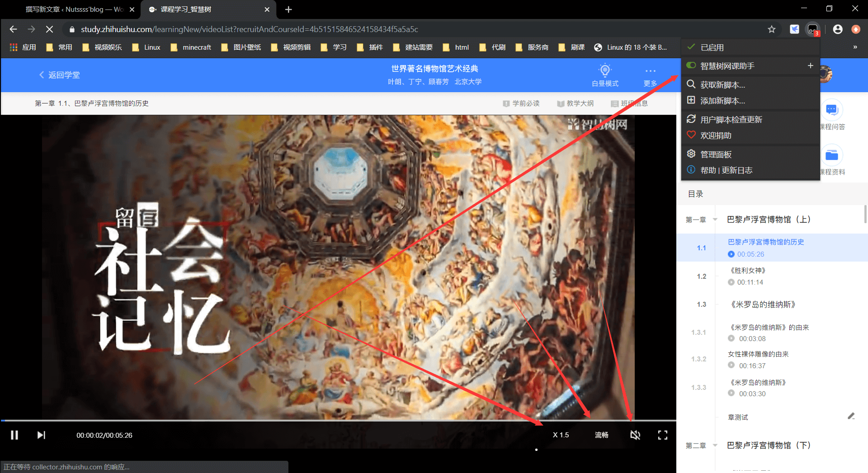The image size is (868, 473).
Task: Open section 《米罗岛的维纳斯》 1.3
Action: pyautogui.click(x=763, y=304)
